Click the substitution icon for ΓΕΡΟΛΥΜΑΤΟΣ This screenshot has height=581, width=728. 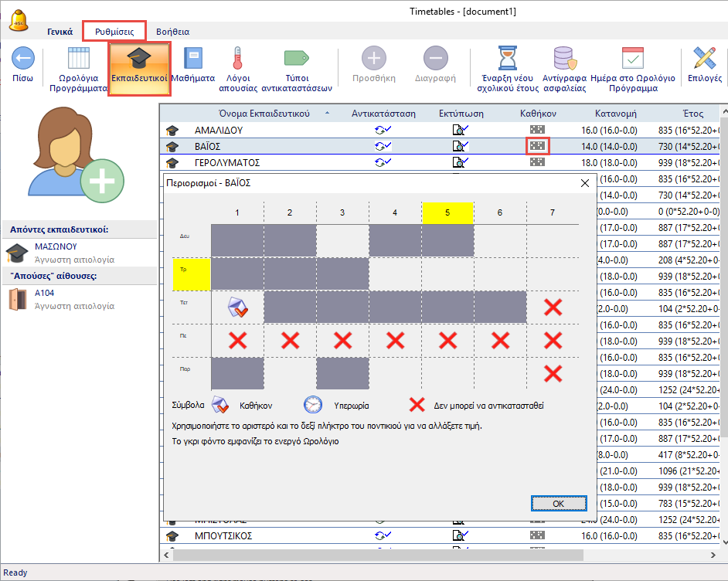[383, 162]
